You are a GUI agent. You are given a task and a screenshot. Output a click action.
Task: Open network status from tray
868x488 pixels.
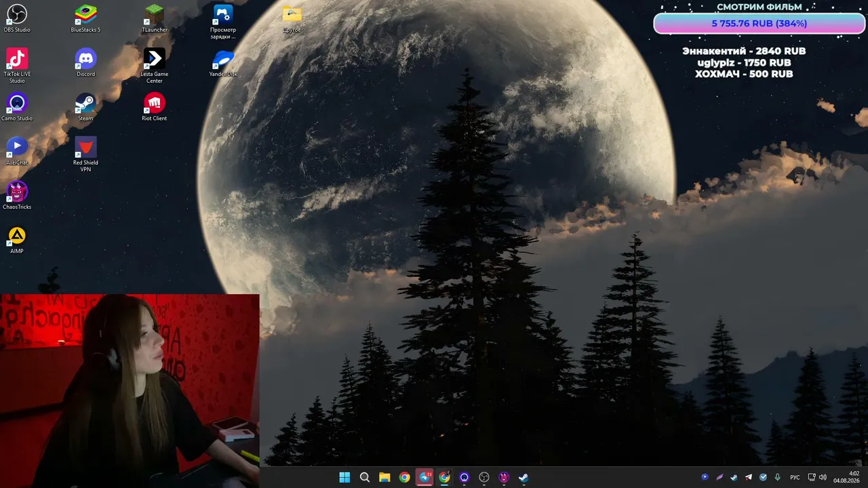[812, 477]
